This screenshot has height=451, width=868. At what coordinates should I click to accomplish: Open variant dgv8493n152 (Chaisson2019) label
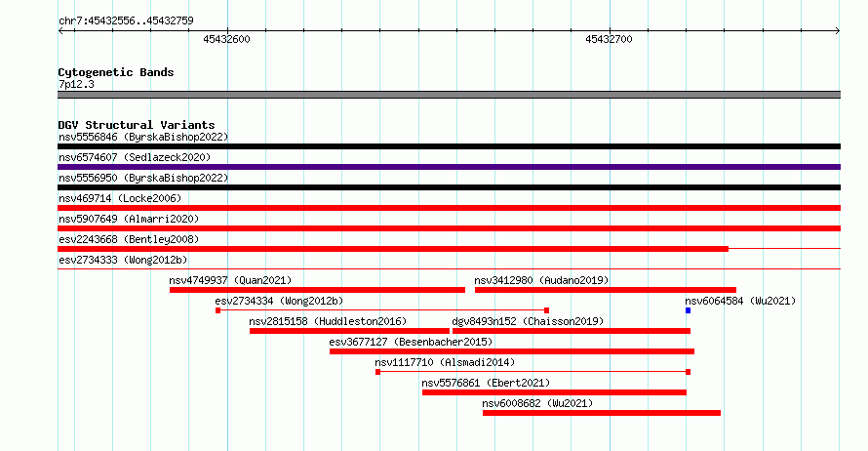[528, 321]
